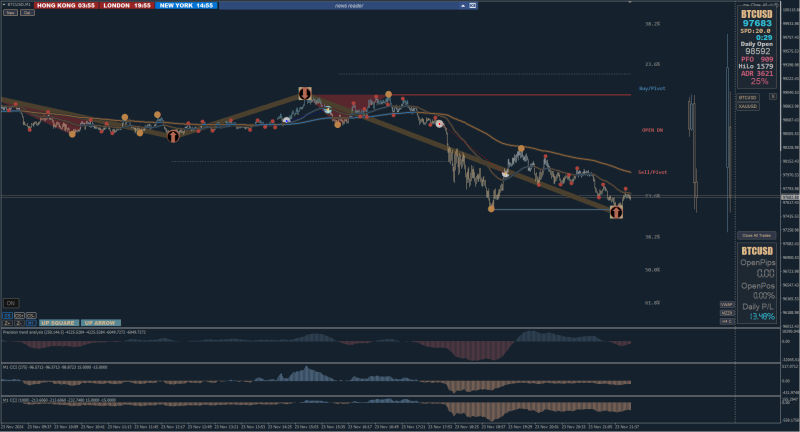Screen dimensions: 800x432
Task: Click Close All Trades button
Action: (756, 236)
